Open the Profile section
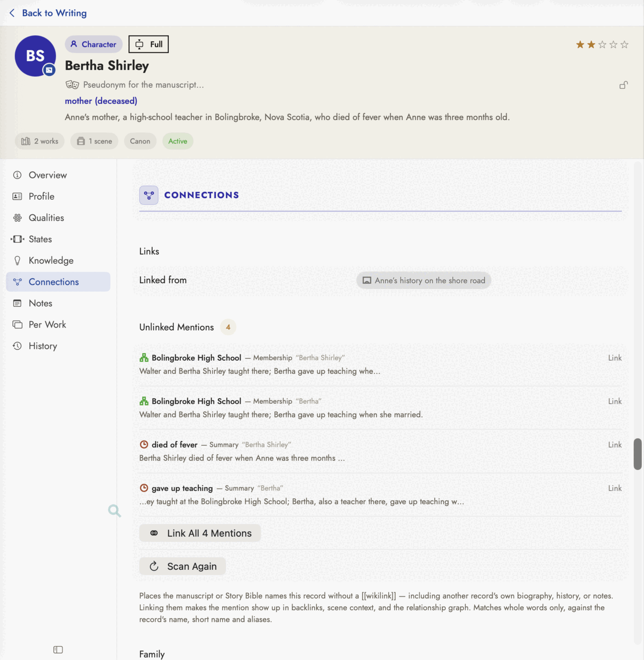 [x=58, y=196]
